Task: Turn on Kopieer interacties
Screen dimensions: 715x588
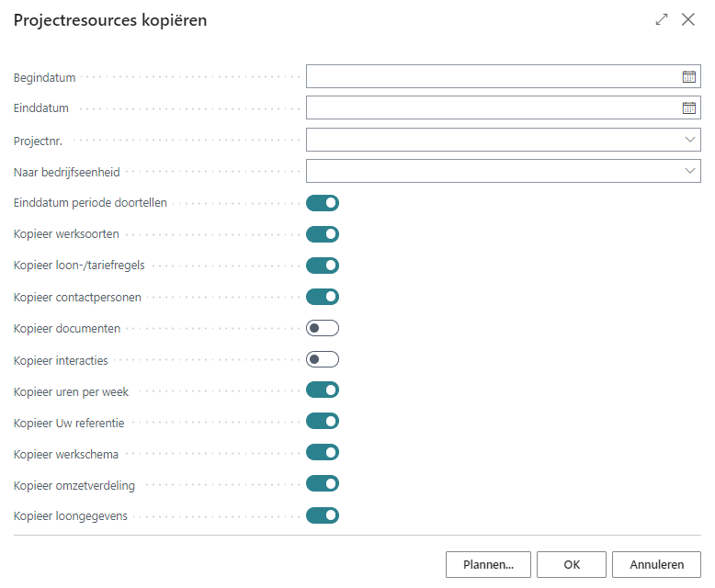Action: pyautogui.click(x=323, y=359)
